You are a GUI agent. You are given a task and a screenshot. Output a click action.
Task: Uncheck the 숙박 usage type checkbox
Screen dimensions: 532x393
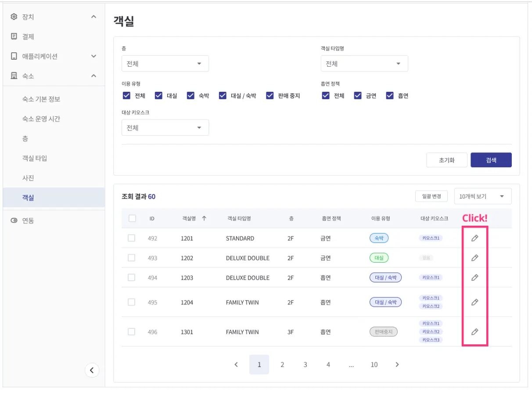(191, 96)
